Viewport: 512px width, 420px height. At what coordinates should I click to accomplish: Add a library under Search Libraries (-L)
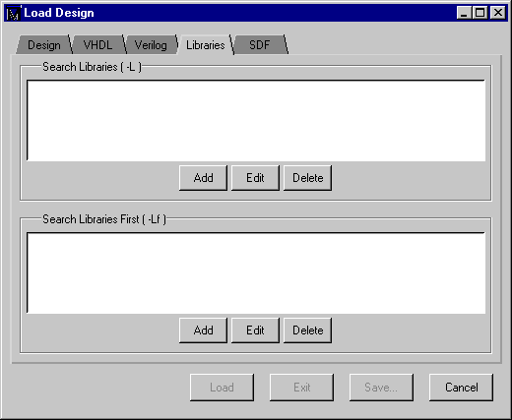203,178
